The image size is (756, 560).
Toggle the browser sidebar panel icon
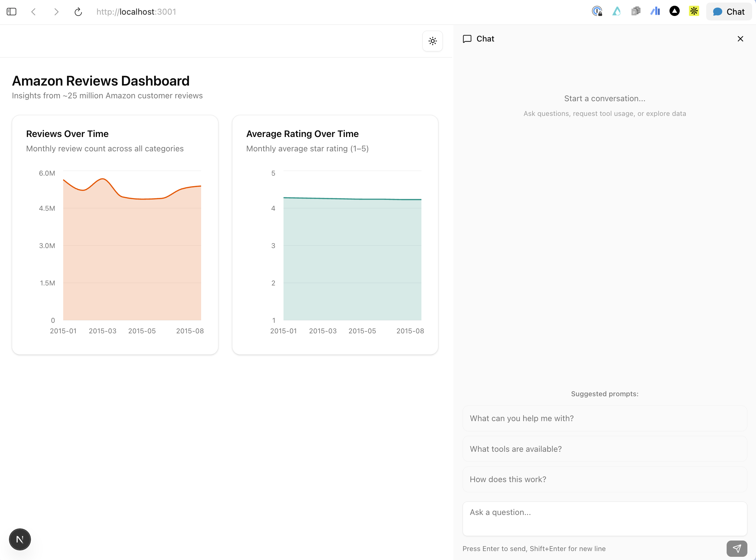pyautogui.click(x=11, y=12)
